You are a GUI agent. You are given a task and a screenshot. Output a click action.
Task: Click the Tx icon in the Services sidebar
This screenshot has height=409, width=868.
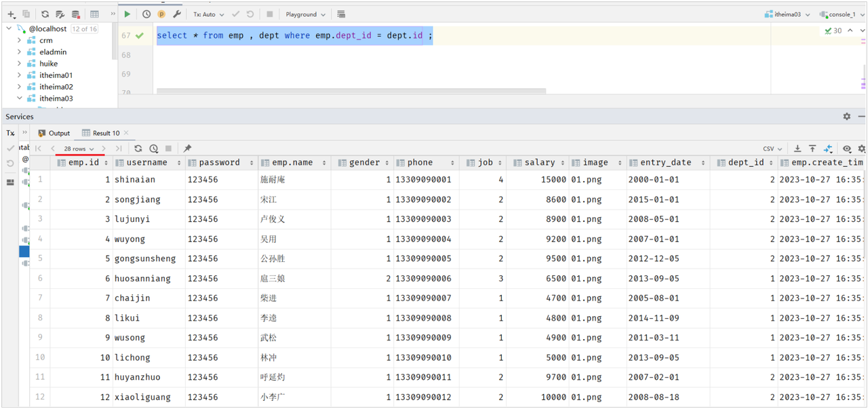pos(10,133)
